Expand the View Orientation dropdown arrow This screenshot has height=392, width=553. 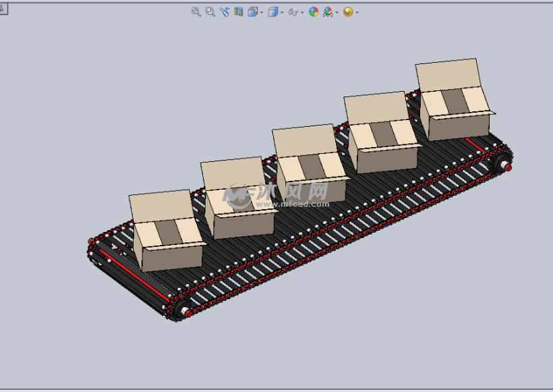tap(262, 13)
